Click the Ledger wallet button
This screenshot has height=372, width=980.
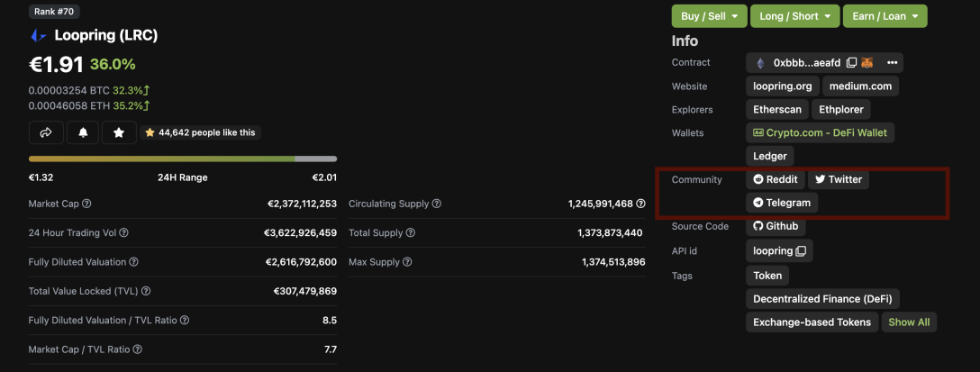point(770,156)
